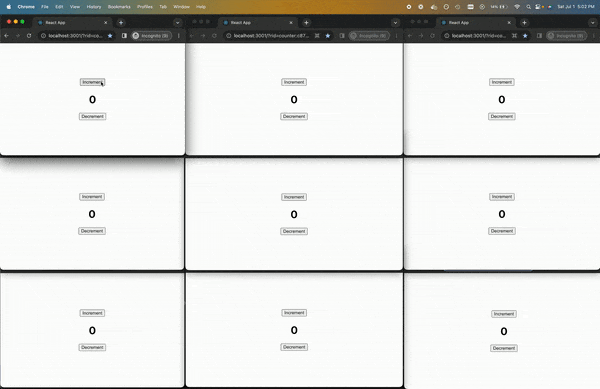This screenshot has height=389, width=600.
Task: Open the Apple menu
Action: (x=8, y=7)
